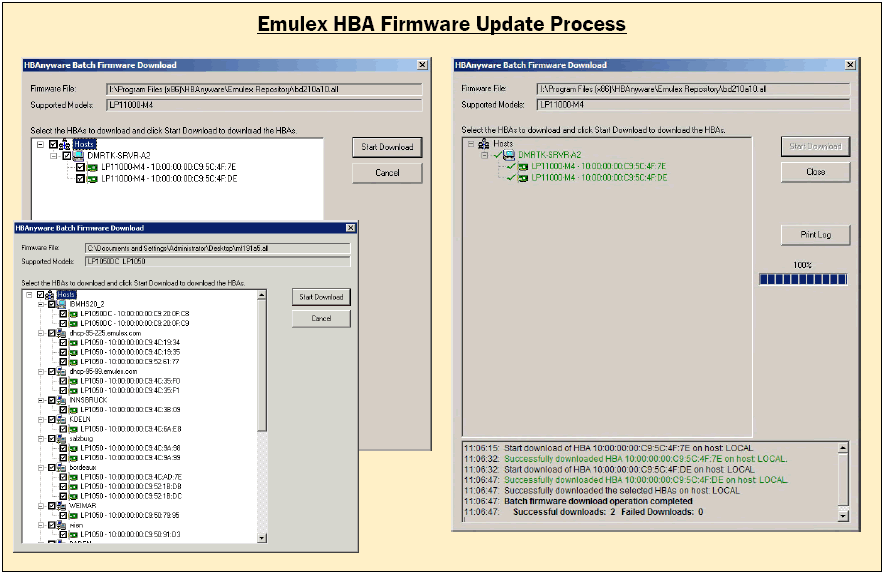Image resolution: width=884 pixels, height=573 pixels.
Task: Click the INNSBRUCK host computer icon
Action: [61, 400]
